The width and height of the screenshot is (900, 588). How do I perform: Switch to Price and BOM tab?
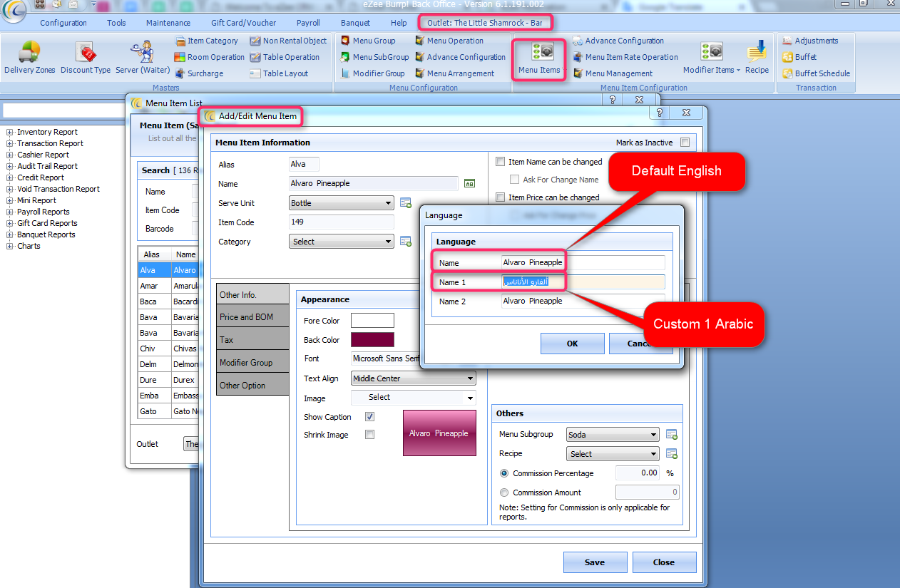(x=252, y=317)
